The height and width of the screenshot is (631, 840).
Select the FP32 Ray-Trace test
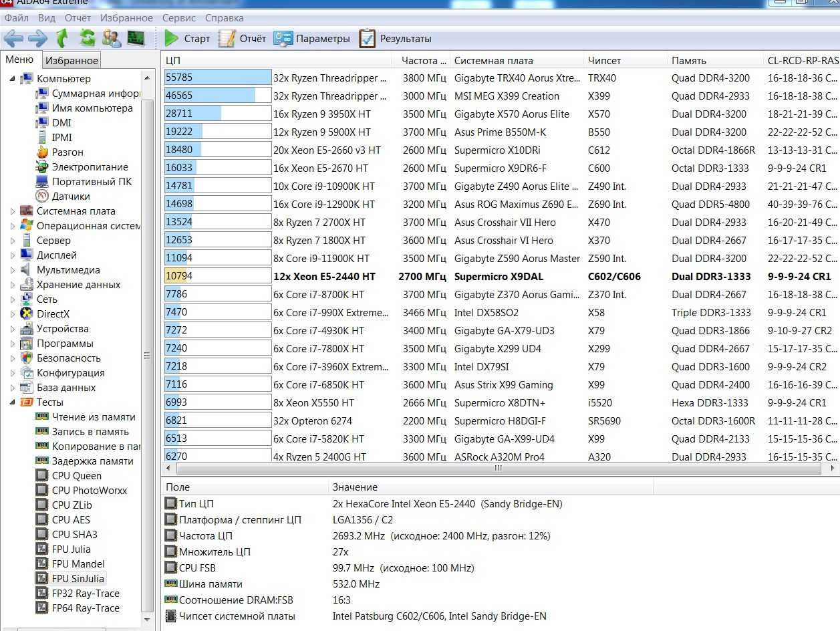tap(86, 594)
